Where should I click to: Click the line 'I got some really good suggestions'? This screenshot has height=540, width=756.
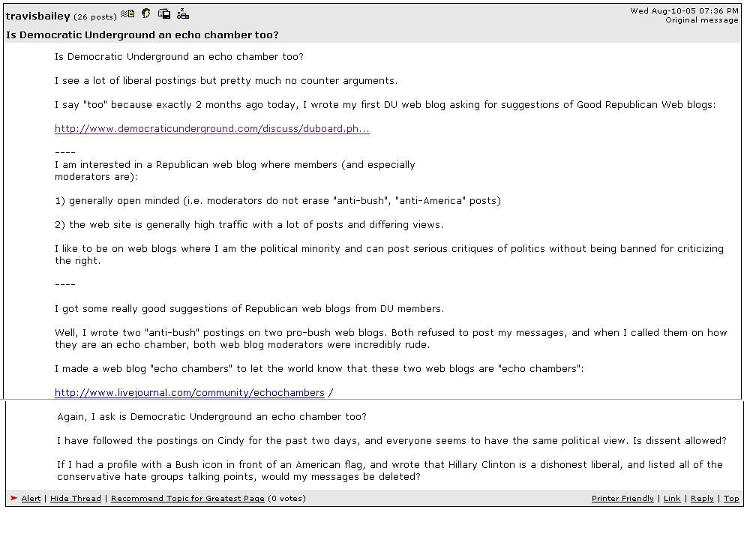coord(249,308)
